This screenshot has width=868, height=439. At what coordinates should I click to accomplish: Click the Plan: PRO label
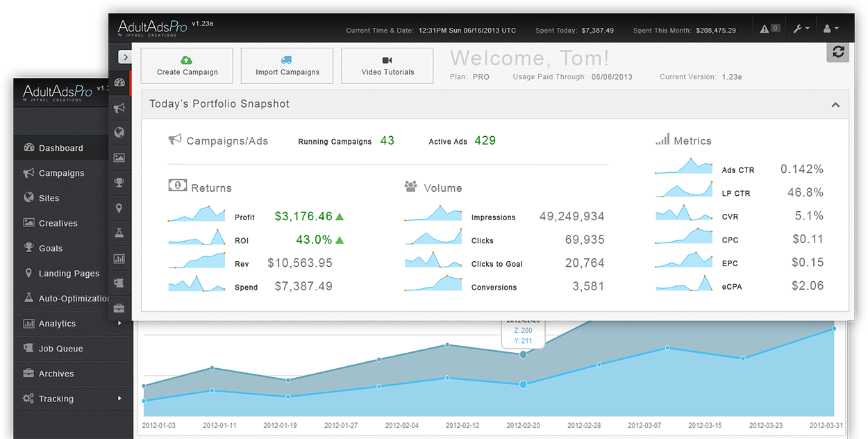469,77
